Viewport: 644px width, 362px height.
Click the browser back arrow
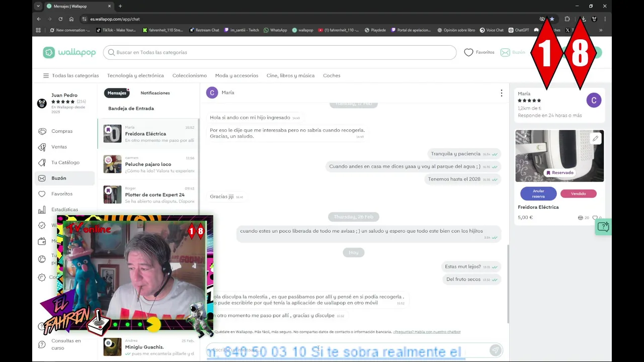click(x=39, y=19)
